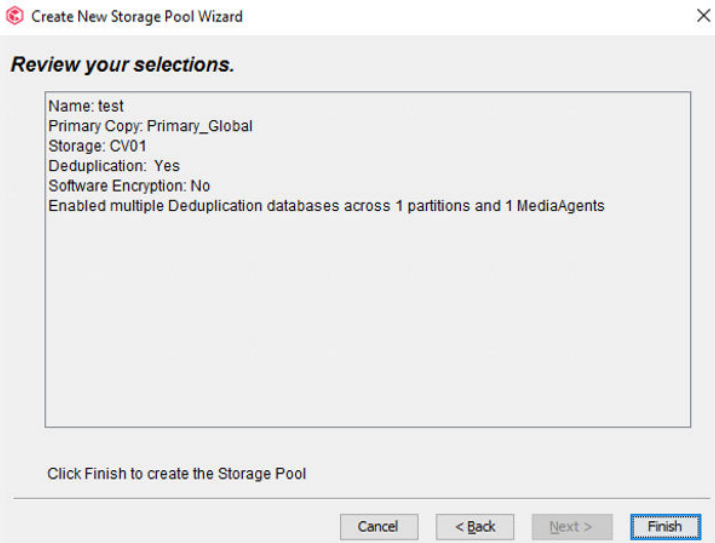The height and width of the screenshot is (543, 715).
Task: Select the 'Software Encryption: No' line
Action: (129, 186)
